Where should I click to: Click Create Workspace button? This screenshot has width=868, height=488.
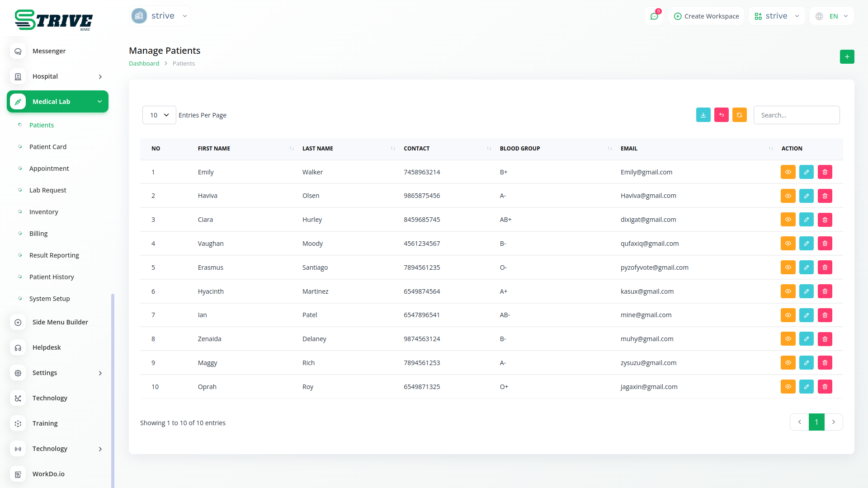pos(706,16)
